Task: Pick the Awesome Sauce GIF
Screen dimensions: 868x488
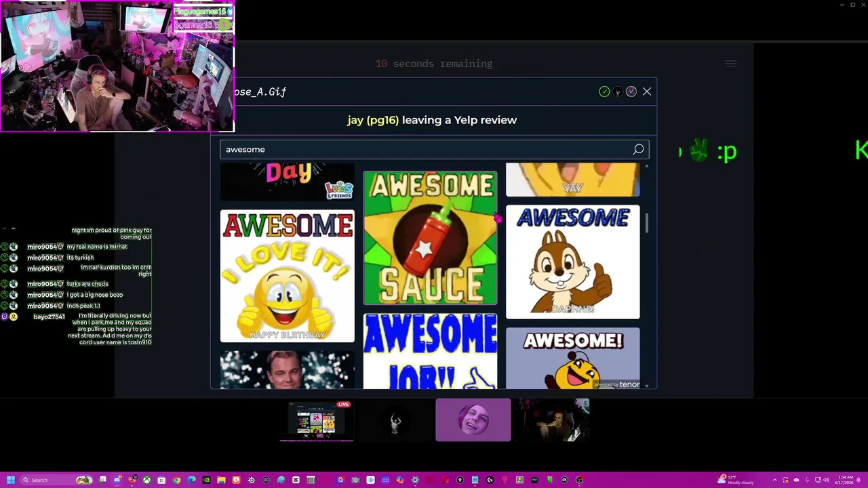Action: pyautogui.click(x=430, y=238)
